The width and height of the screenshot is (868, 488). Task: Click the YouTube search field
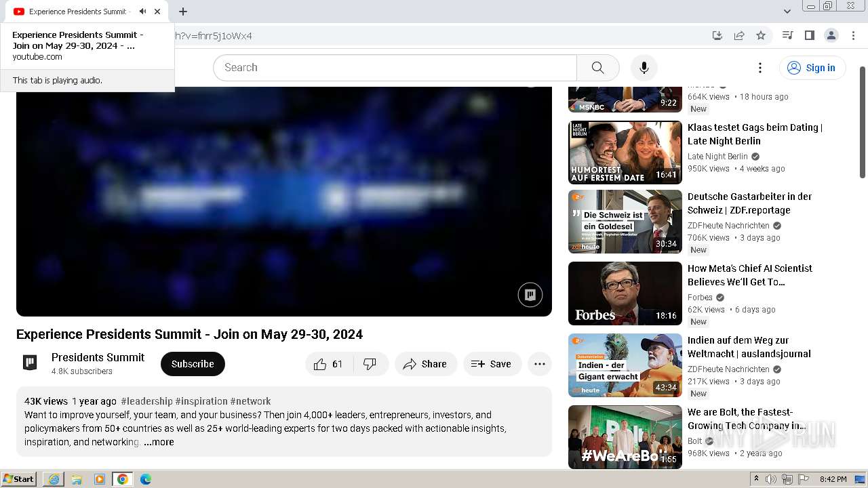[395, 68]
